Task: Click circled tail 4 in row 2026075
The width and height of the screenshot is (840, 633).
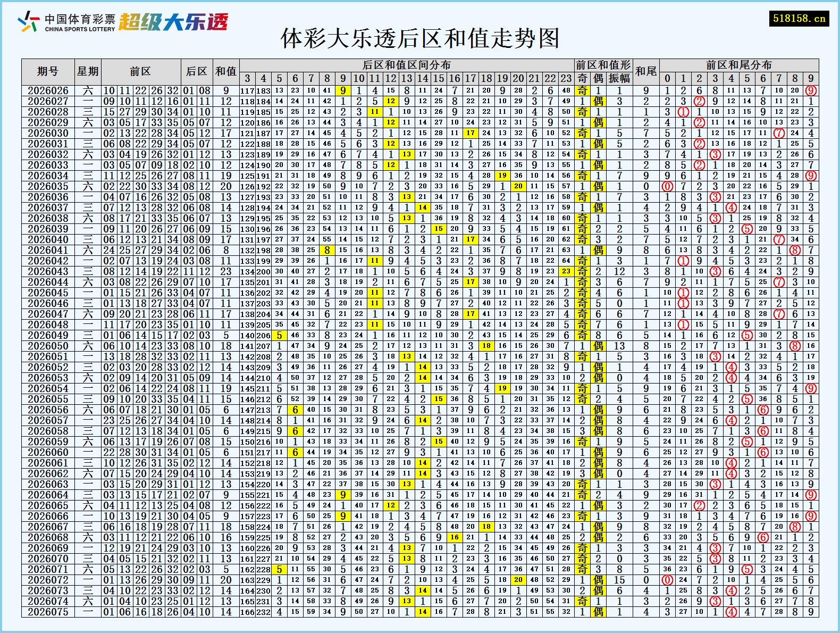Action: 731,612
